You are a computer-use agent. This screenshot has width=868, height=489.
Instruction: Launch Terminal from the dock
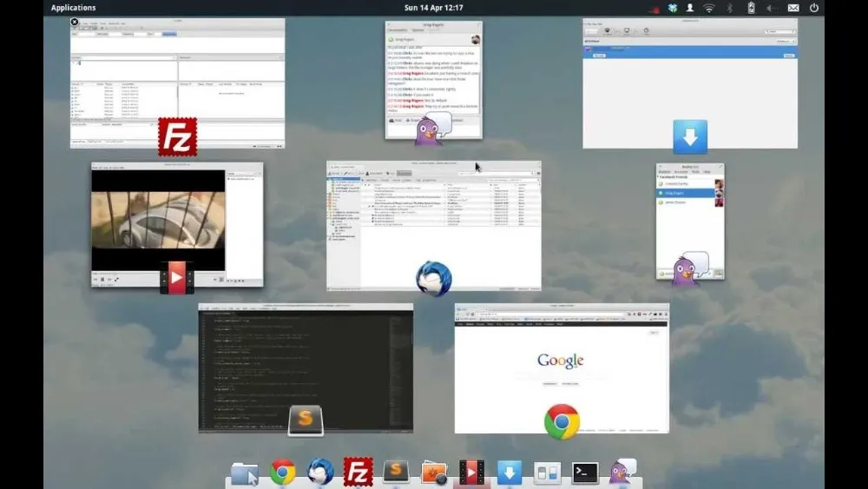[x=585, y=473]
